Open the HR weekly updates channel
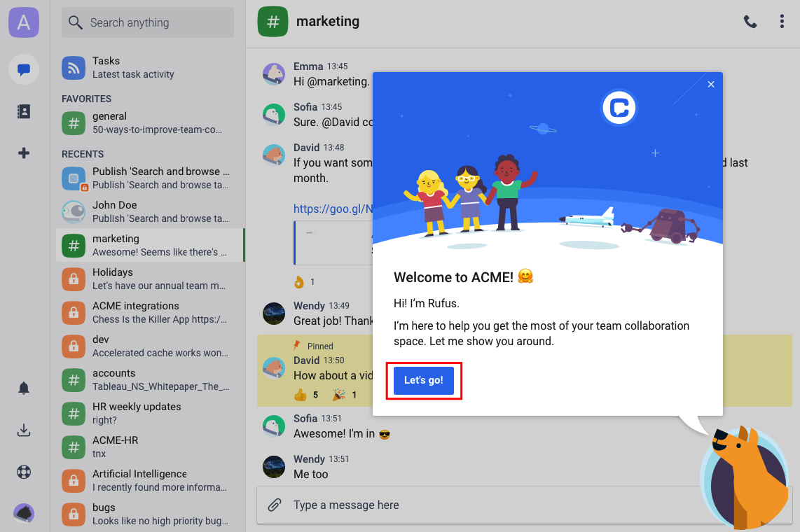Screen dimensions: 800x532 pyautogui.click(x=151, y=413)
